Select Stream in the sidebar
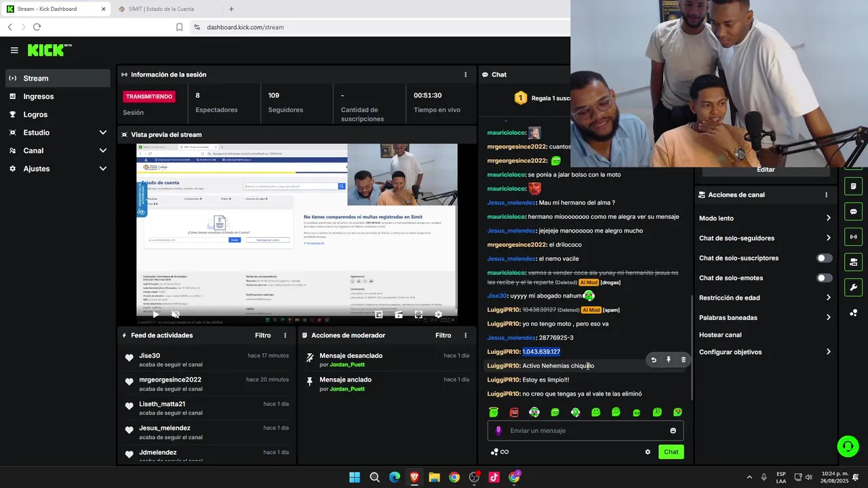 tap(58, 78)
